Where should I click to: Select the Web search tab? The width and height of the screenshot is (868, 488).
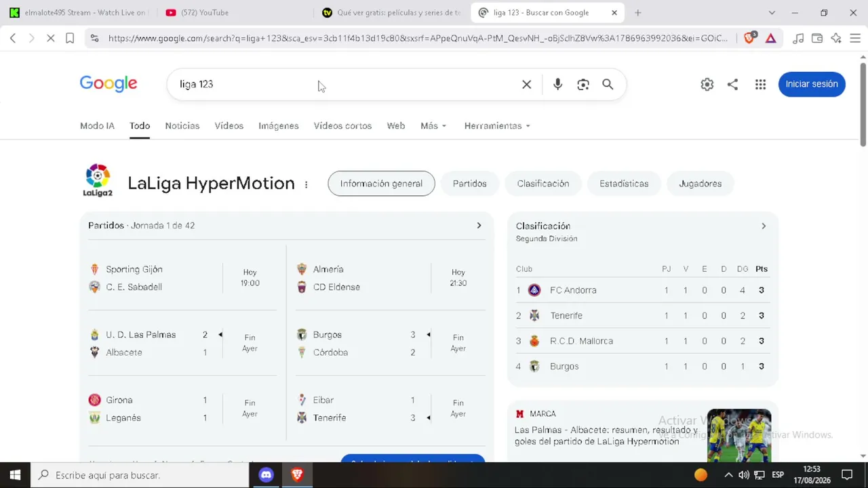[x=396, y=126]
